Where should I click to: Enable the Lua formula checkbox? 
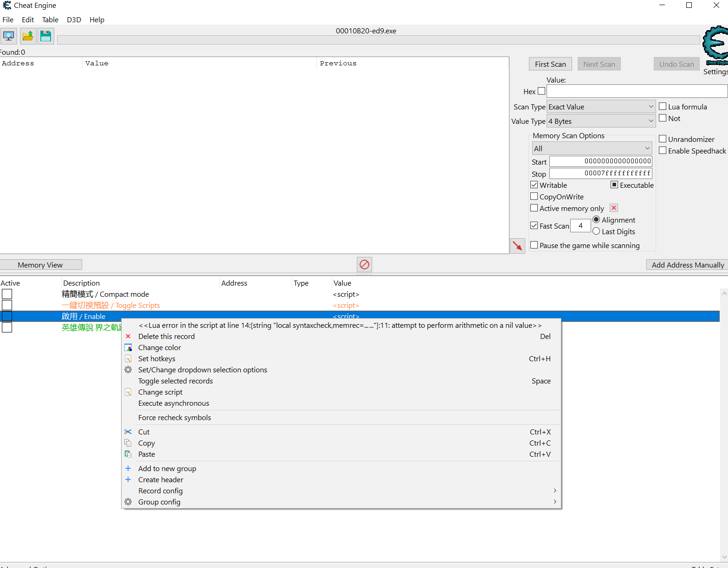click(663, 107)
